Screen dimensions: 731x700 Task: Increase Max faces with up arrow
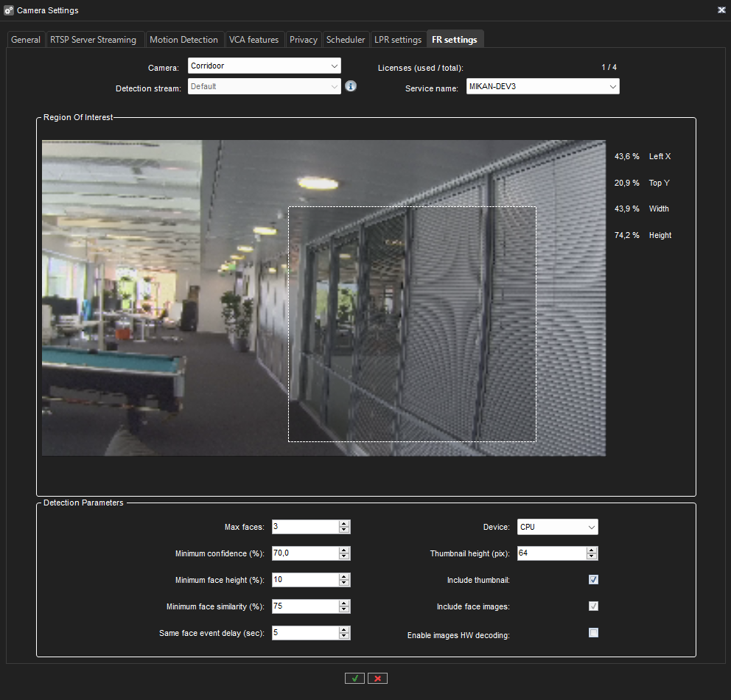(x=344, y=524)
